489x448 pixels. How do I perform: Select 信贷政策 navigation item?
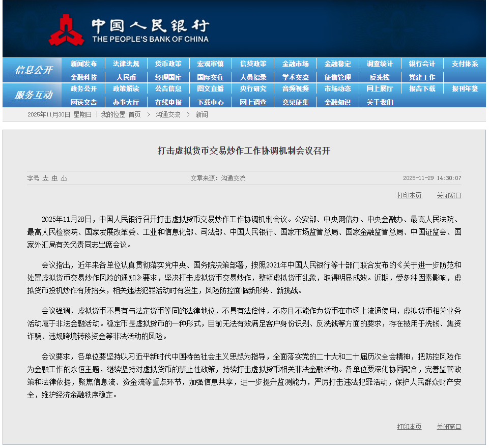point(253,64)
